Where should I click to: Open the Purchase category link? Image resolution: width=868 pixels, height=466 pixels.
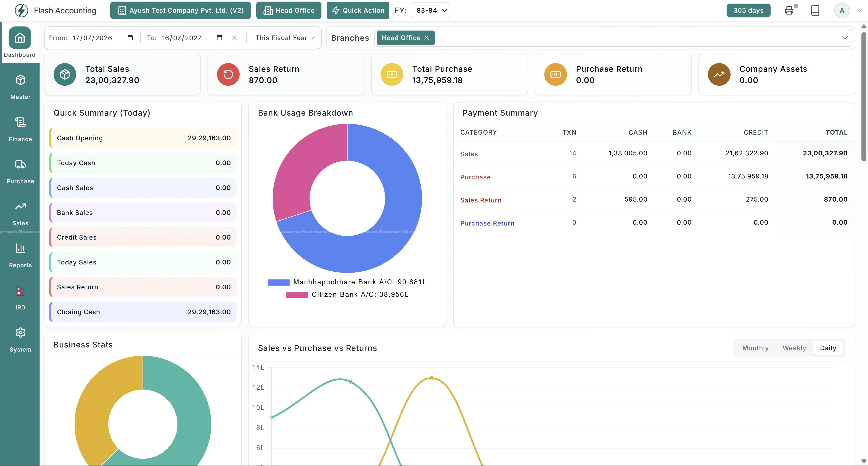(x=475, y=177)
